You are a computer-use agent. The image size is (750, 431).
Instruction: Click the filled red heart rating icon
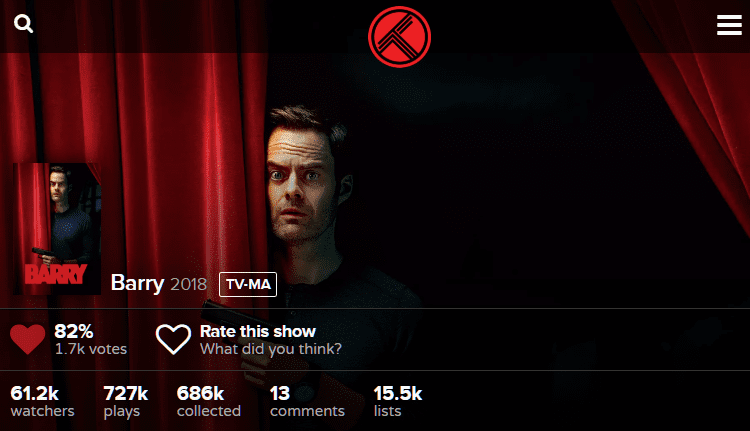[28, 339]
